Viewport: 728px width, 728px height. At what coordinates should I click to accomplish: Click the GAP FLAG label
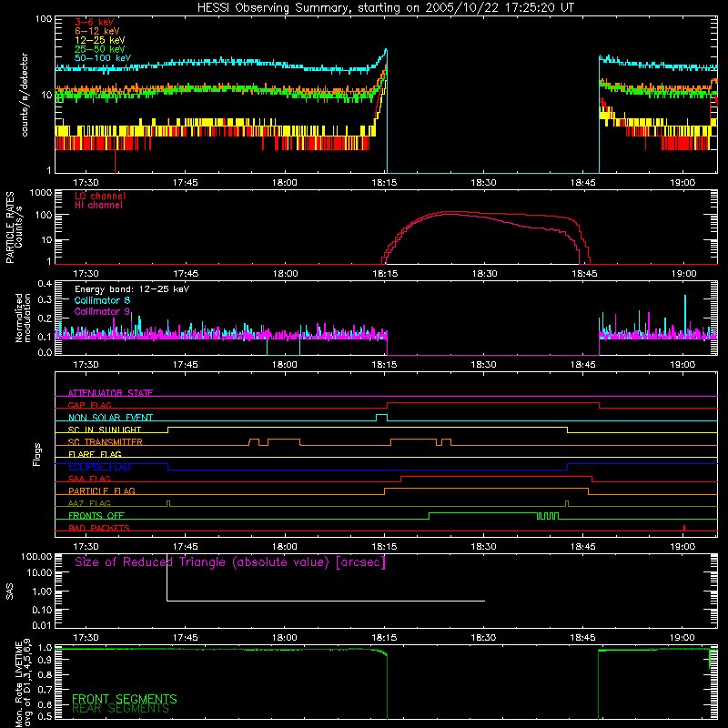[89, 405]
